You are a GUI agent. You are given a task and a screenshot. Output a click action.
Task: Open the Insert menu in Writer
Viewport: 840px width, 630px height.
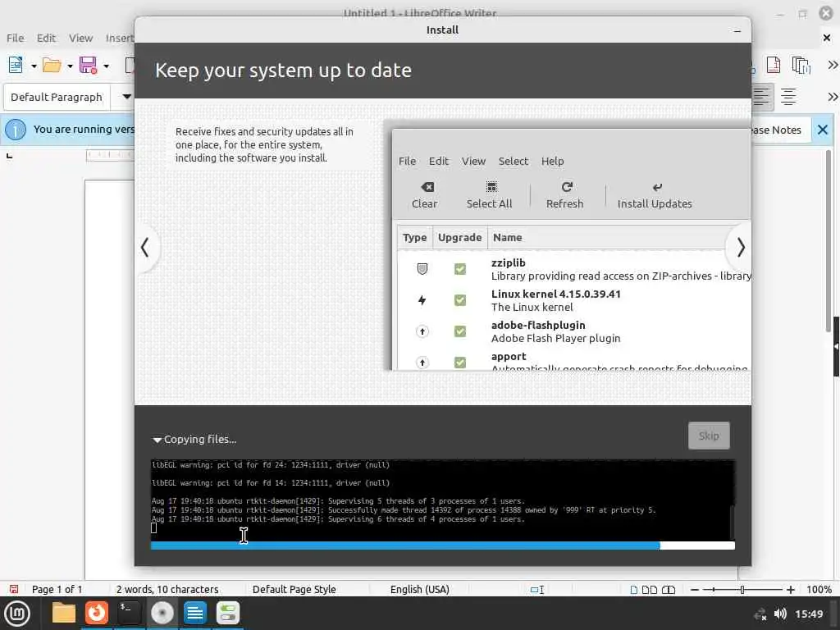coord(119,38)
